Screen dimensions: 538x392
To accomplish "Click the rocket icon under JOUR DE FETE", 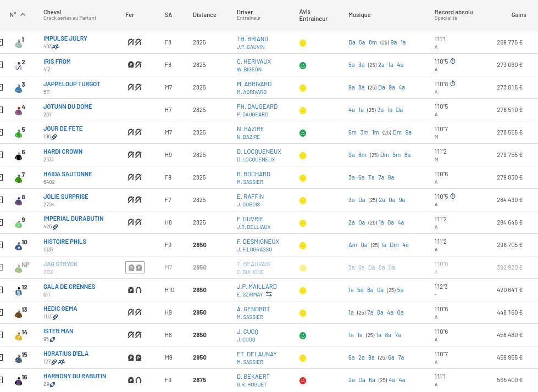I will (54, 137).
